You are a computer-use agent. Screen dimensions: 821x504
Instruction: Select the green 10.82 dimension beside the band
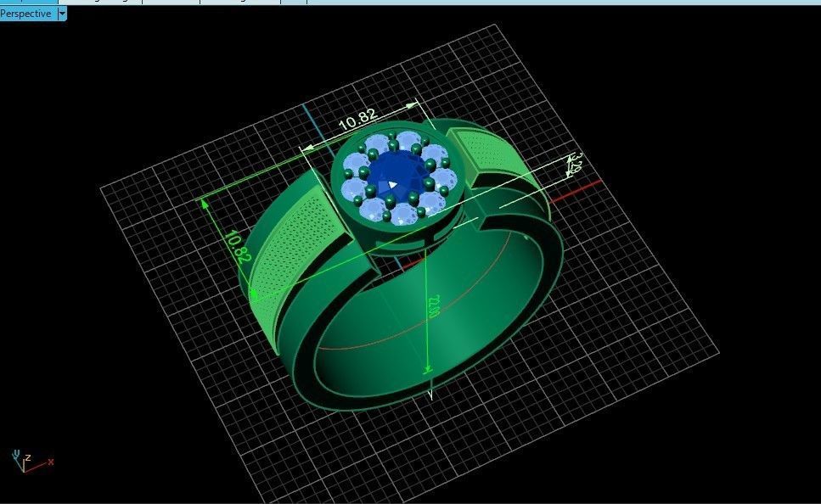[x=238, y=246]
